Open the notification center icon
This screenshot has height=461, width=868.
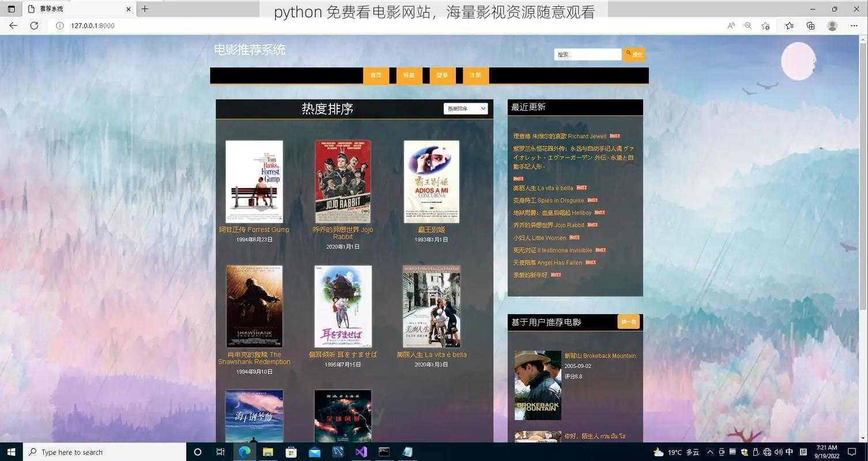(852, 452)
